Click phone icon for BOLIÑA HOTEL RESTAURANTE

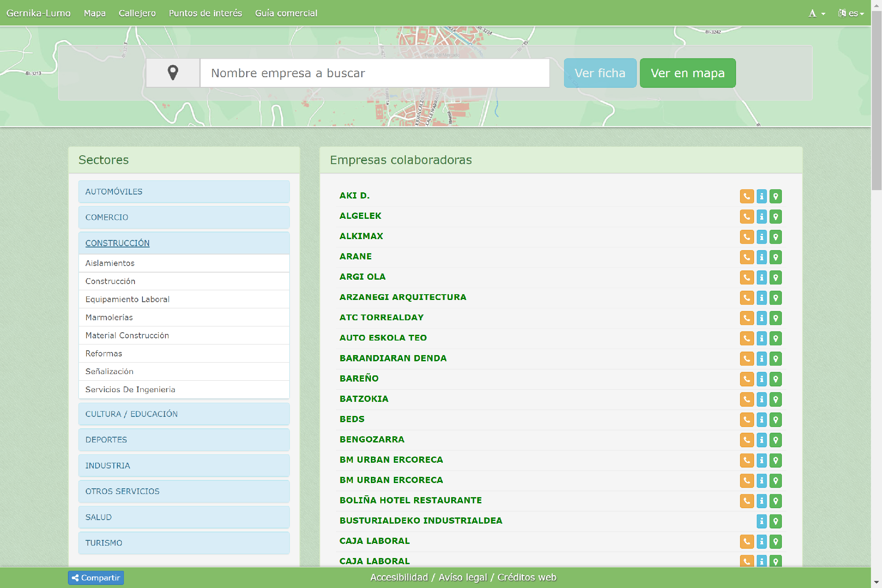747,501
